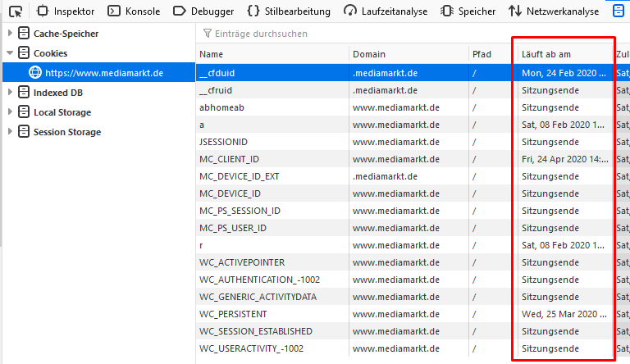Sort by the Name column header
Viewport: 630px width, 364px height.
pyautogui.click(x=272, y=54)
